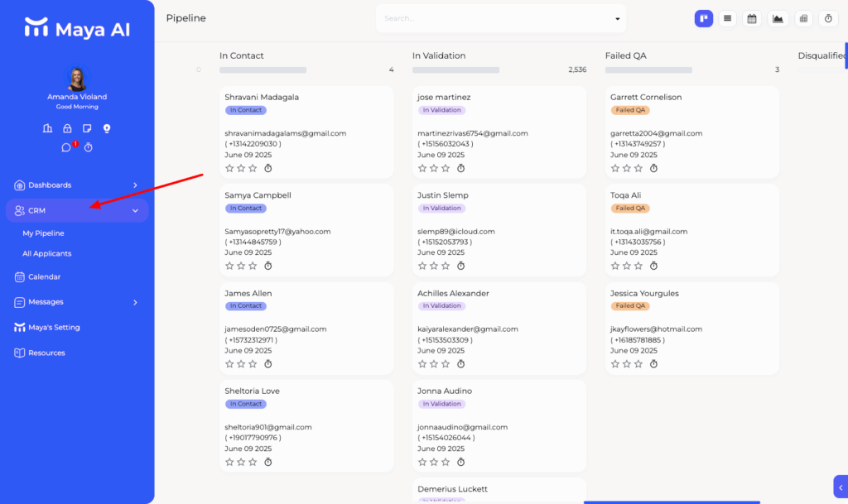Click the sidebar stopwatch icon near the chat bubble

88,147
